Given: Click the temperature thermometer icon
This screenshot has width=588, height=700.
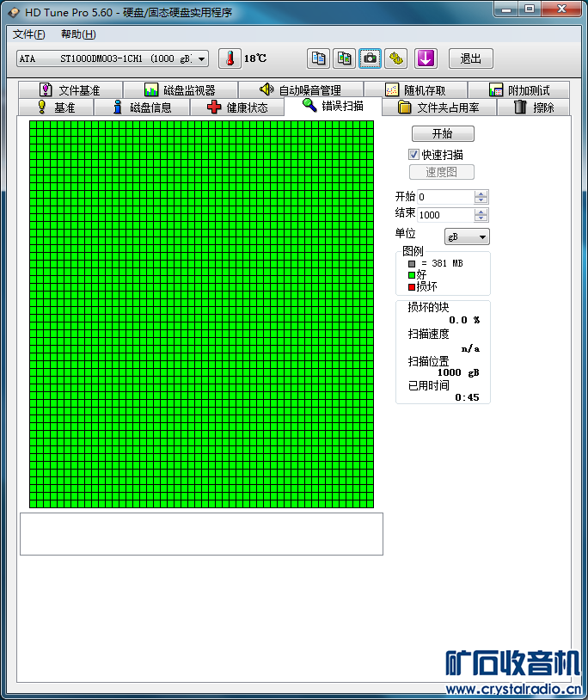Looking at the screenshot, I should click(x=230, y=58).
